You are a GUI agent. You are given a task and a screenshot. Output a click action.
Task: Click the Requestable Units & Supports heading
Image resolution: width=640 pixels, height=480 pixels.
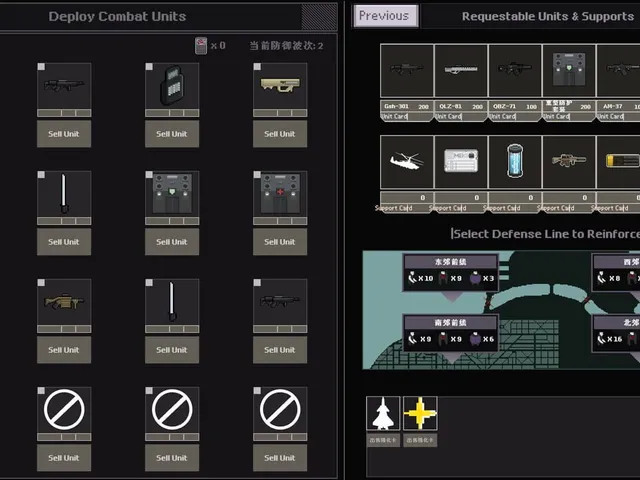pos(548,16)
